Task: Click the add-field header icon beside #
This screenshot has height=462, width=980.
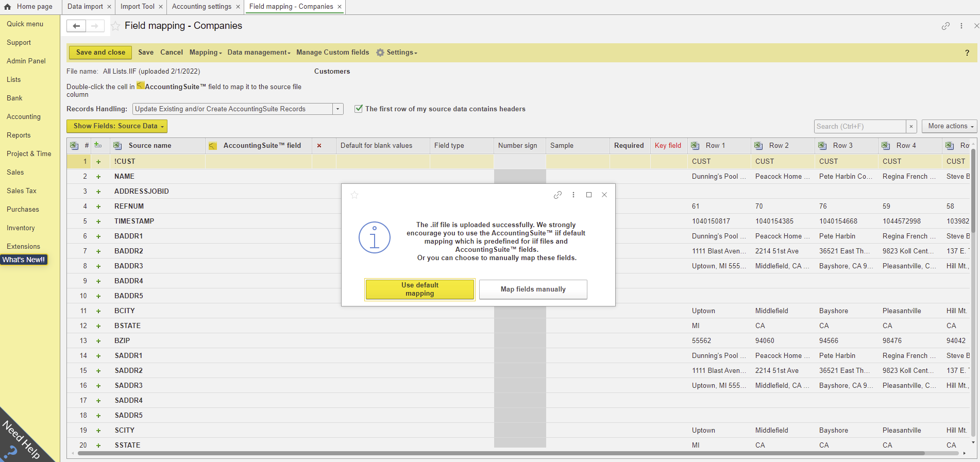Action: pos(98,145)
